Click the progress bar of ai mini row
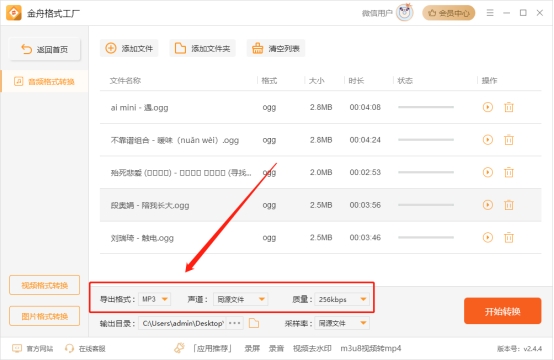This screenshot has height=360, width=554. [426, 107]
